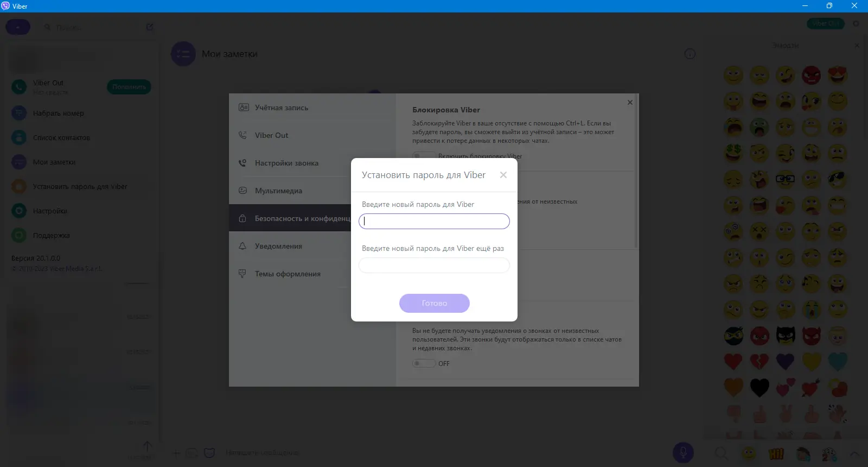Open Настройки in sidebar
This screenshot has width=868, height=467.
tap(50, 211)
